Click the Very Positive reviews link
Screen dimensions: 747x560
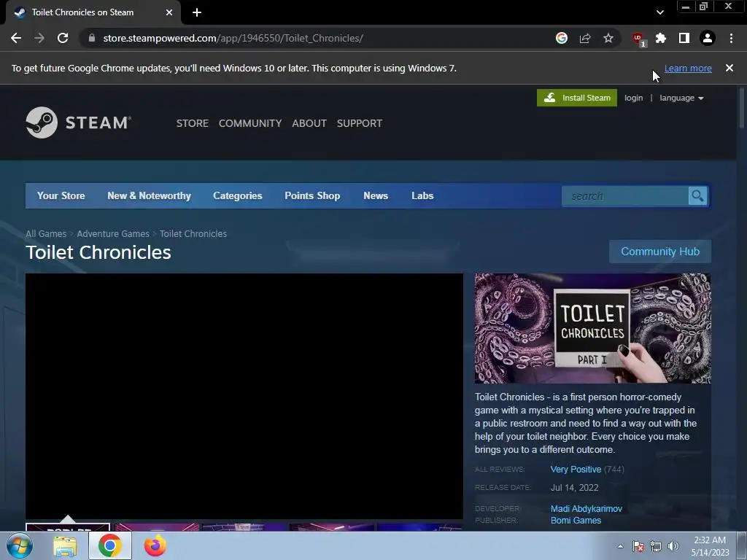click(576, 470)
